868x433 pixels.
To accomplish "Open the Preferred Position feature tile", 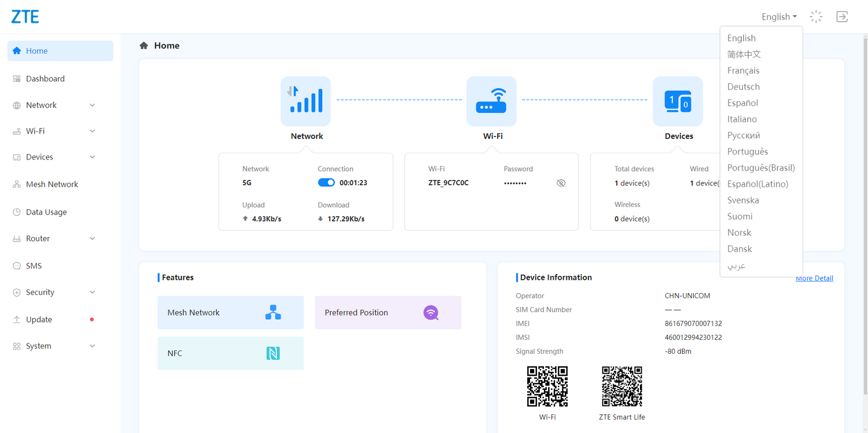I will point(388,313).
